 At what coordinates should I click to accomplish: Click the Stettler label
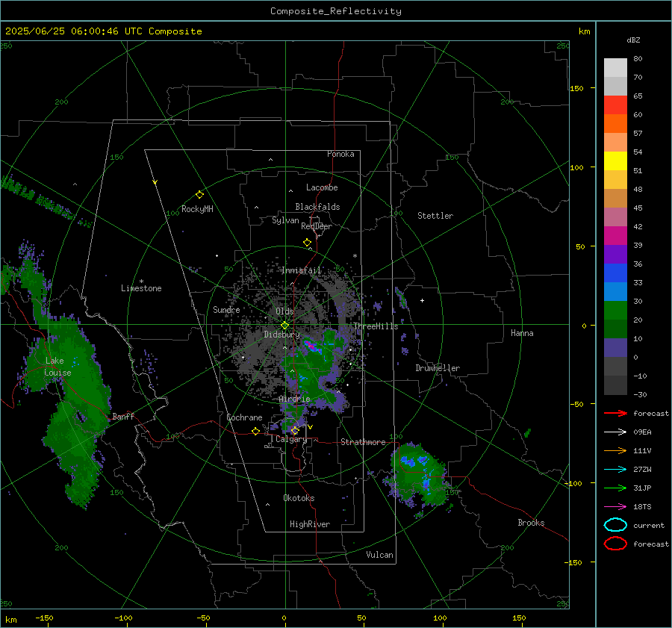(435, 216)
